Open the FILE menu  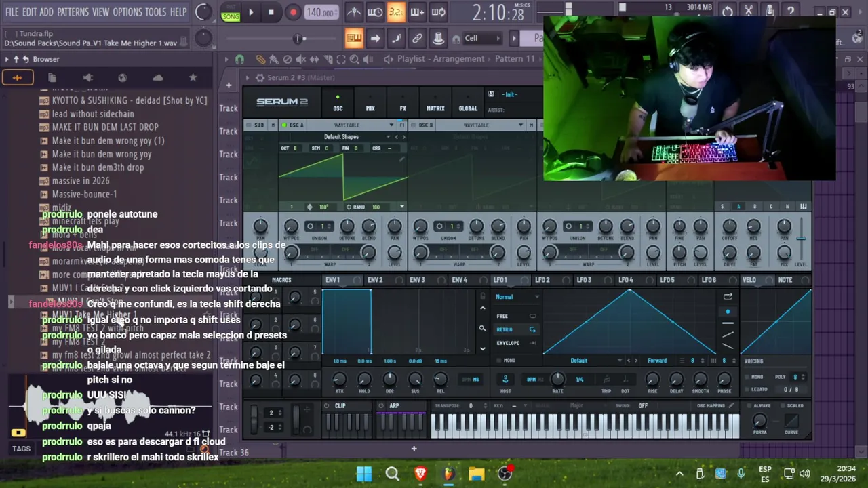pos(12,12)
